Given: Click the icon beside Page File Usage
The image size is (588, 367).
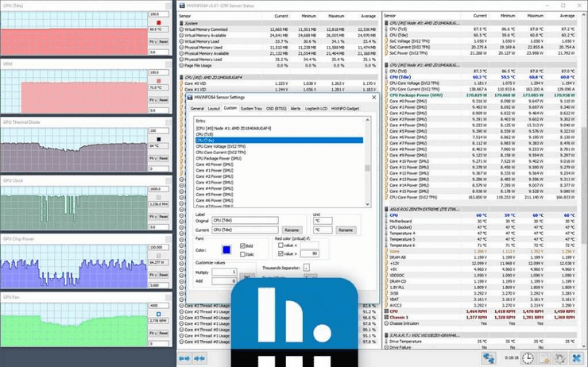Looking at the screenshot, I should coord(181,66).
